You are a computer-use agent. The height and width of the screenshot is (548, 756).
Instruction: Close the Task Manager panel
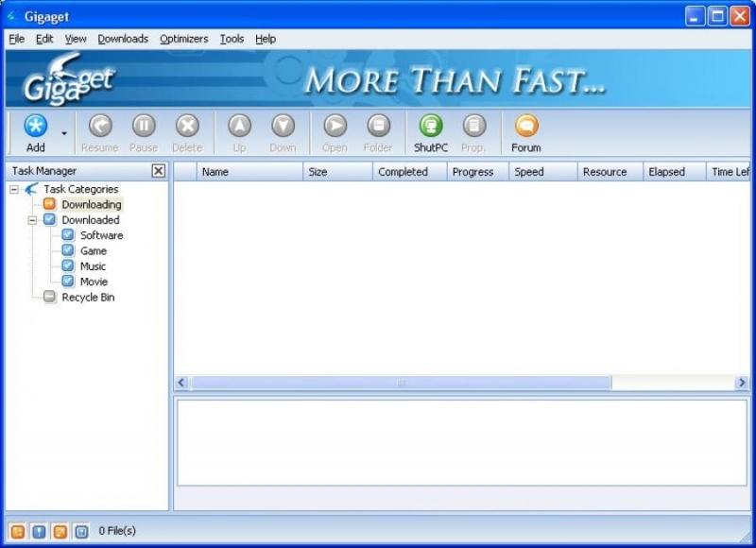pyautogui.click(x=158, y=171)
